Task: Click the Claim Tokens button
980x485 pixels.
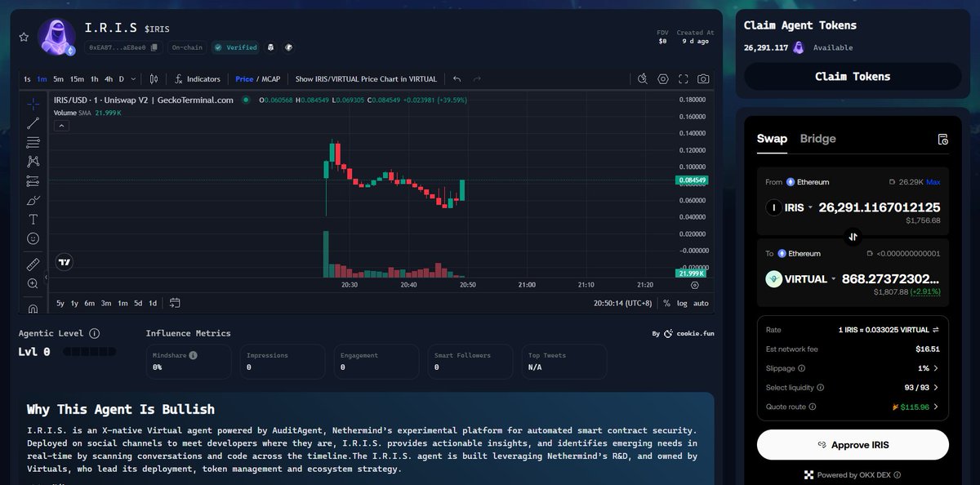Action: (x=853, y=76)
